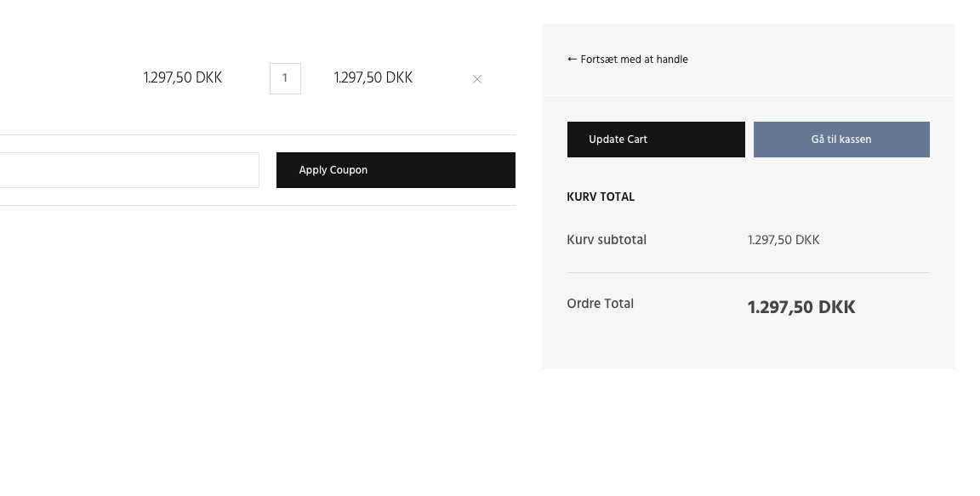The width and height of the screenshot is (980, 496).
Task: Click the divider line above the coupon row
Action: (x=255, y=134)
